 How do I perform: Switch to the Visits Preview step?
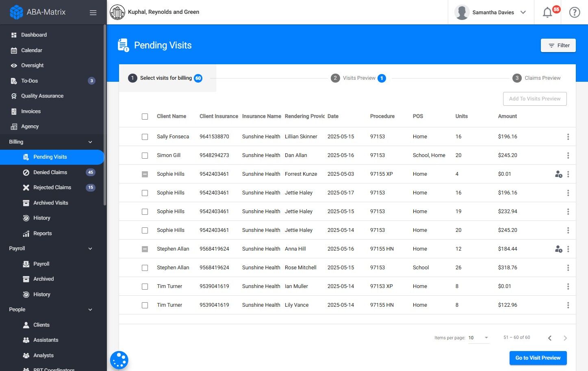pos(358,78)
